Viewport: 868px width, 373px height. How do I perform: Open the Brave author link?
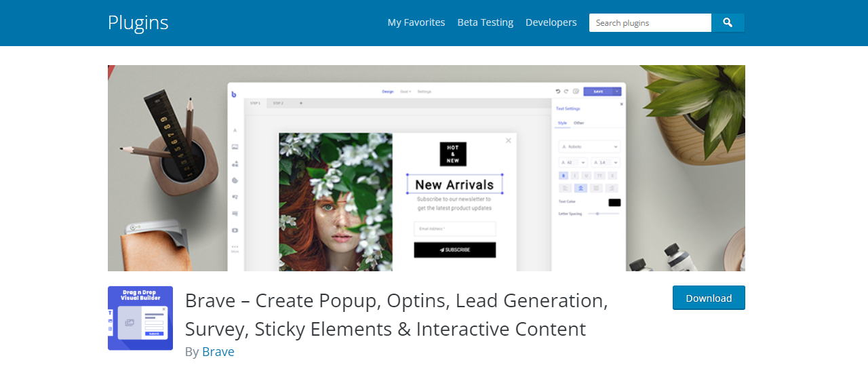coord(218,352)
